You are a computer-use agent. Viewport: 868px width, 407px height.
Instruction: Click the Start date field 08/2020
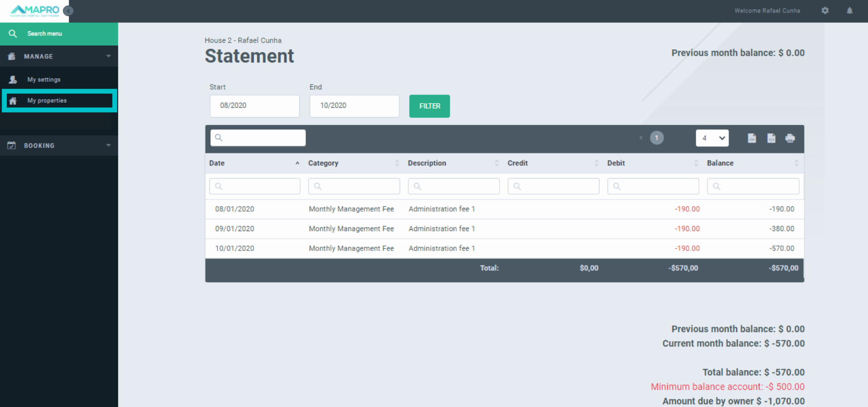(x=255, y=106)
